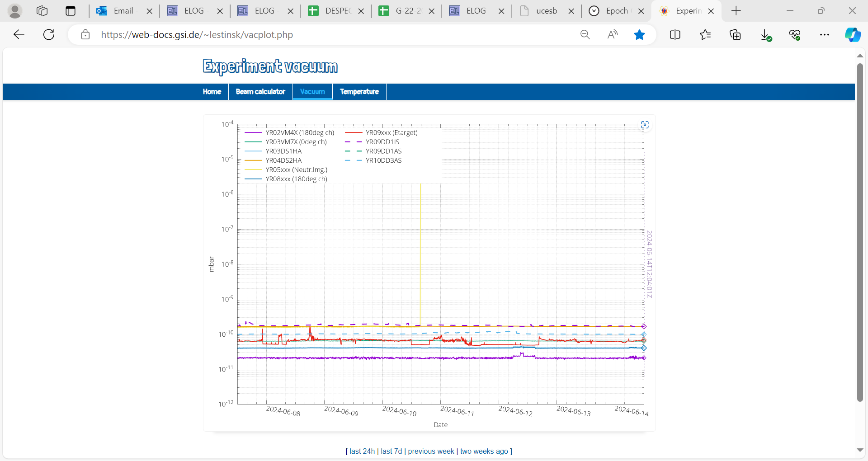The image size is (868, 461).
Task: Click the zoom magnifier icon in address bar
Action: coord(585,35)
